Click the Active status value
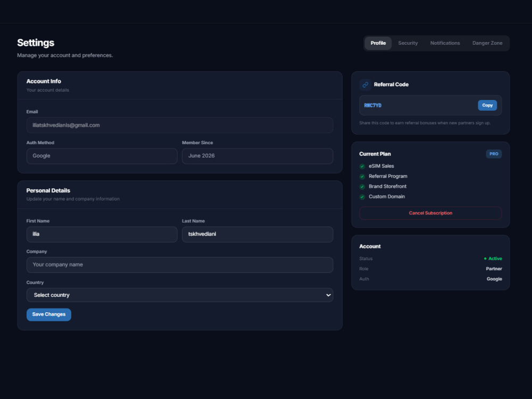The image size is (532, 399). coord(495,259)
